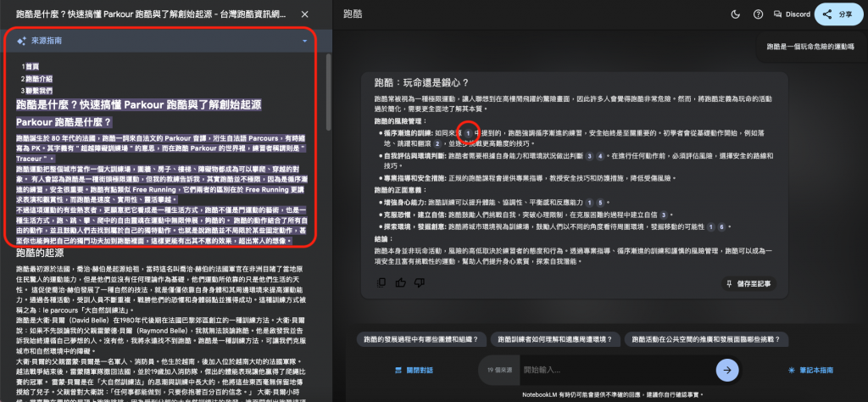Collapse the 來源指南 dropdown arrow
Viewport: 868px width, 402px height.
304,41
